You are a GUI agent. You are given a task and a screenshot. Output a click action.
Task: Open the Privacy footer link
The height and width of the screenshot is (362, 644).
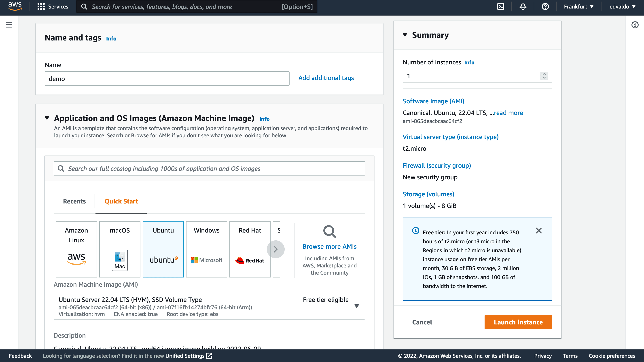(x=543, y=356)
